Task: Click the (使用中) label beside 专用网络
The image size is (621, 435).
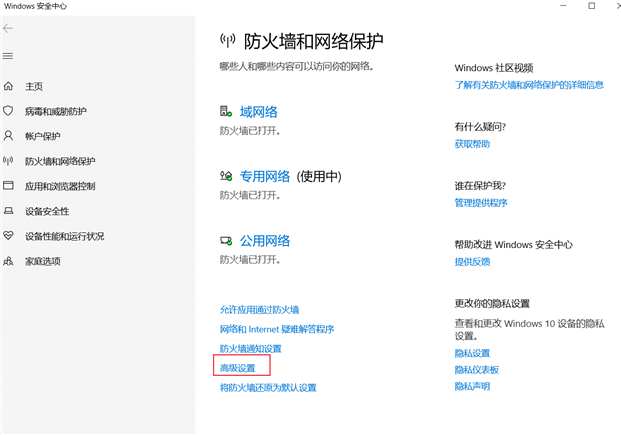Action: [319, 176]
